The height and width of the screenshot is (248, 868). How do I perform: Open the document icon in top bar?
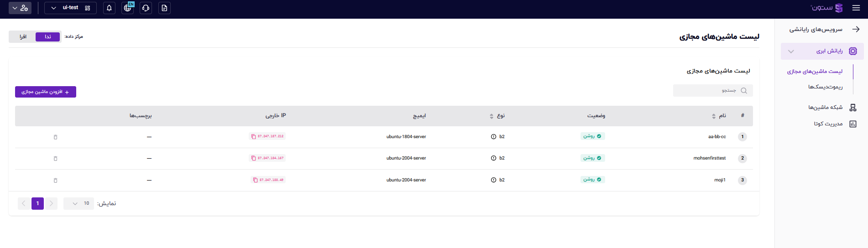tap(164, 8)
